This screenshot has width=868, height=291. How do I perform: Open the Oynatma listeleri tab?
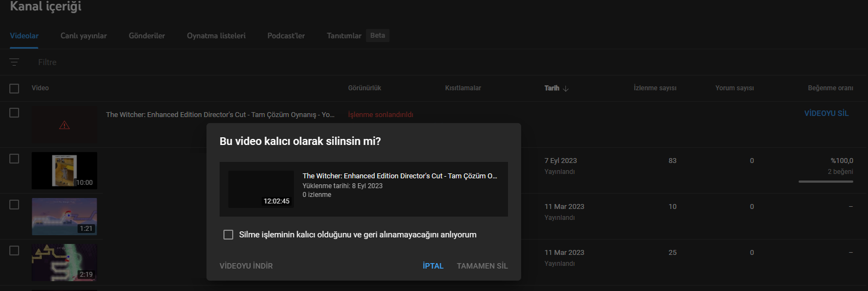coord(216,36)
